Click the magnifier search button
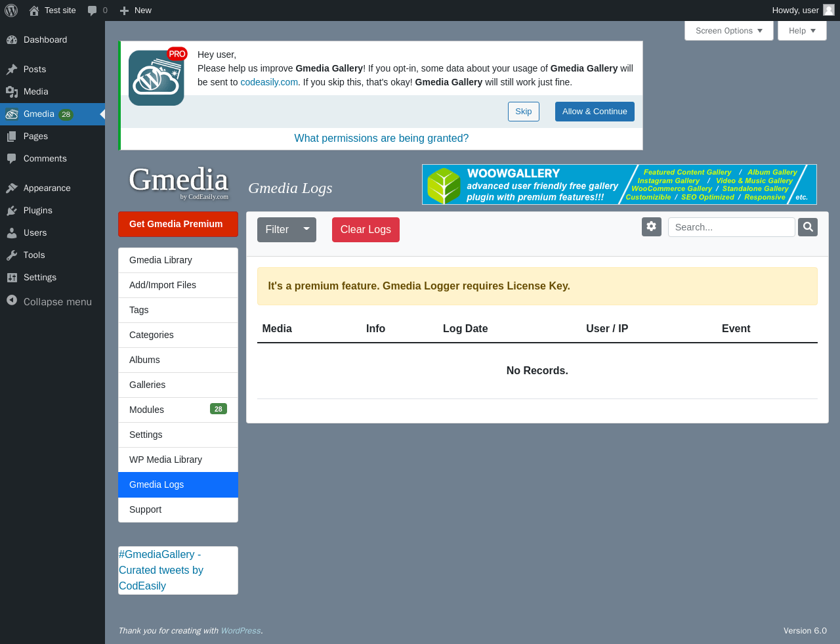 808,227
